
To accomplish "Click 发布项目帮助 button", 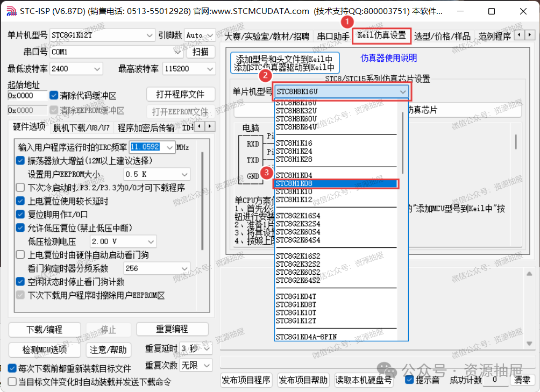I will pos(303,380).
